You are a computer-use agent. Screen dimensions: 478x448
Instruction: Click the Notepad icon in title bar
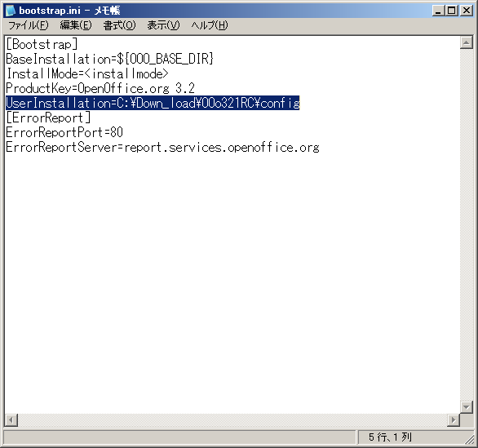[x=10, y=11]
